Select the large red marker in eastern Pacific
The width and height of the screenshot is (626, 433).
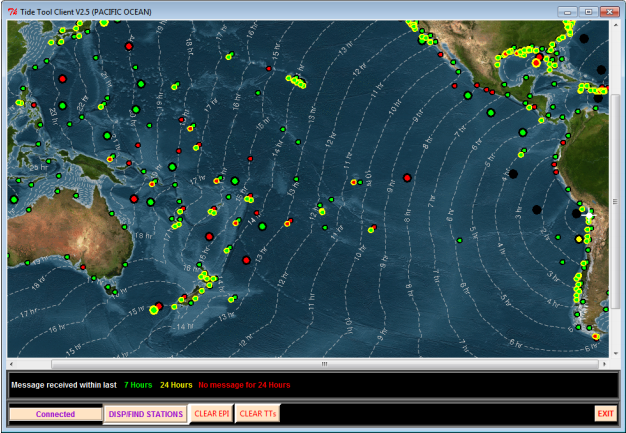[x=407, y=178]
